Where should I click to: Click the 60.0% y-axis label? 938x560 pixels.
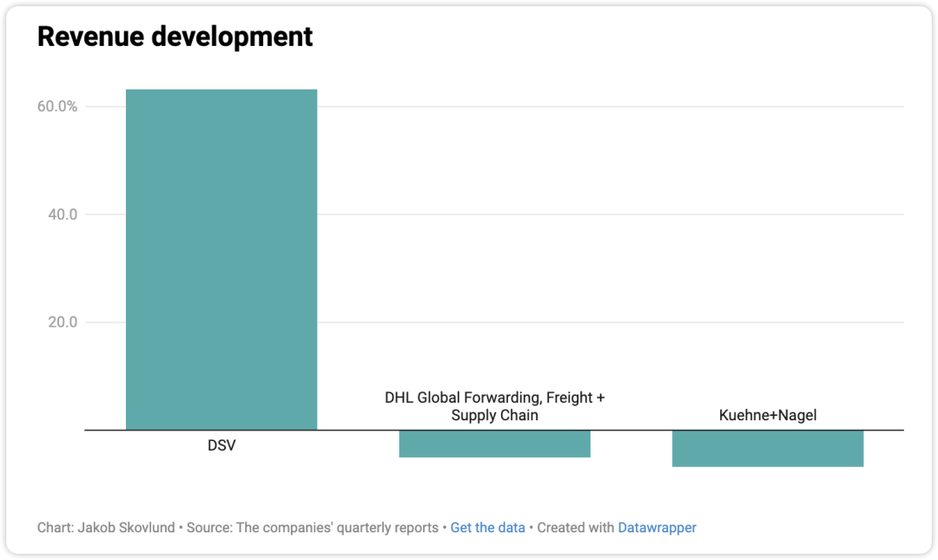click(x=56, y=107)
